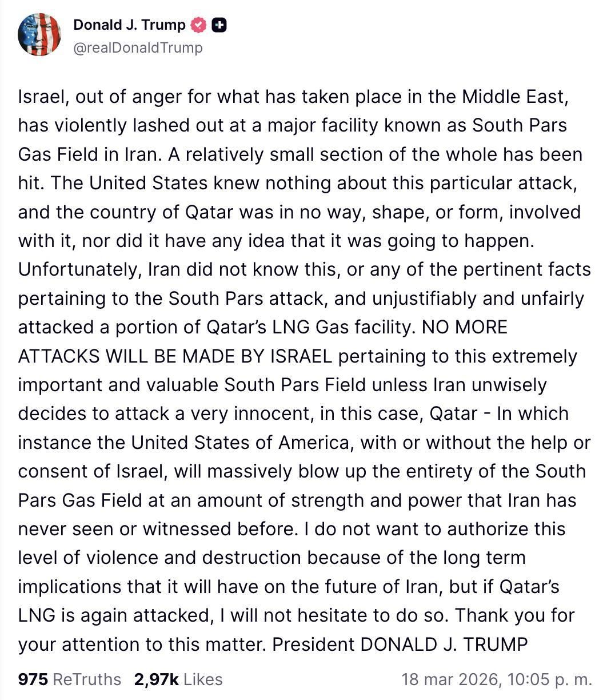Viewport: 607px width, 700px height.
Task: View the 975 ReTruths list
Action: coord(70,679)
